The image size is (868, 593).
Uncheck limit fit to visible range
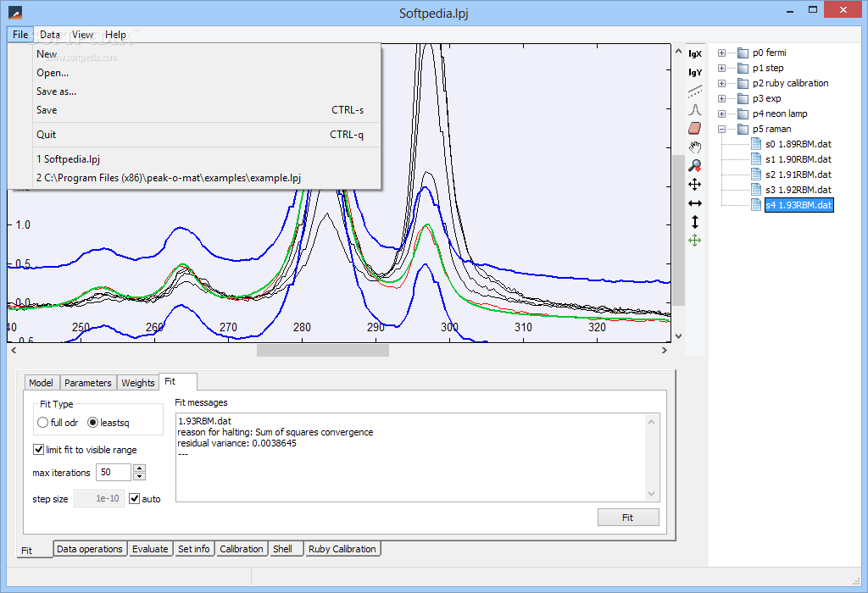(x=39, y=450)
